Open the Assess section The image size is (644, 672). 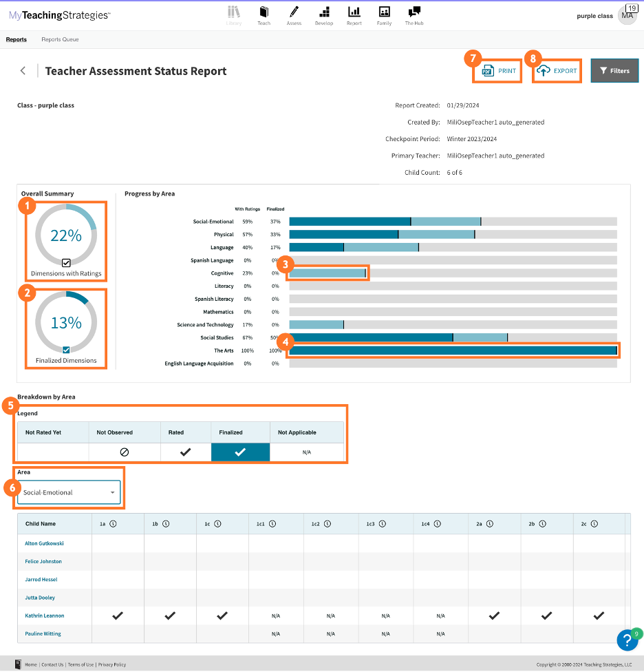[294, 14]
